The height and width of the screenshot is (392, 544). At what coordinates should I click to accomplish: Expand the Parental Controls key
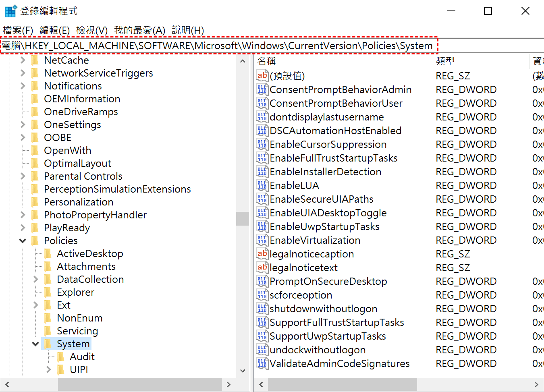(x=23, y=176)
